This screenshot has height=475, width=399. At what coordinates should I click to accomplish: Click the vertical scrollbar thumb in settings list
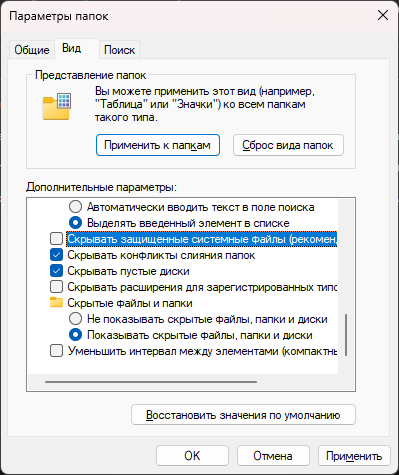[x=346, y=335]
